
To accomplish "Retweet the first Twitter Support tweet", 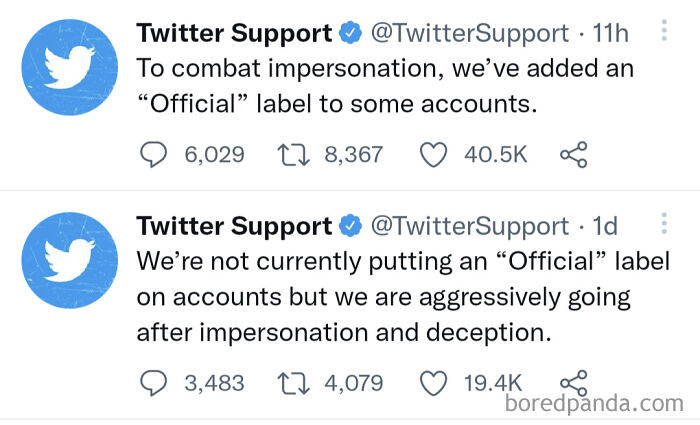I will 291,154.
